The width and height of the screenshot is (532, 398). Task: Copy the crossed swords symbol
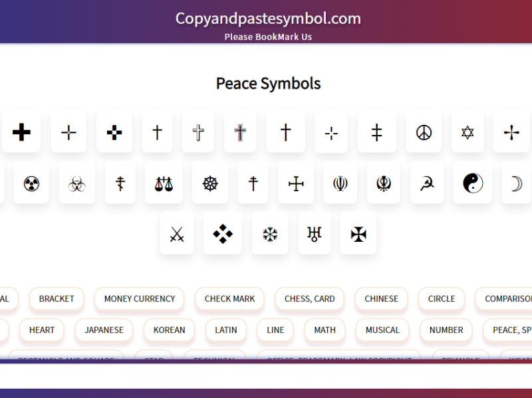(x=177, y=233)
